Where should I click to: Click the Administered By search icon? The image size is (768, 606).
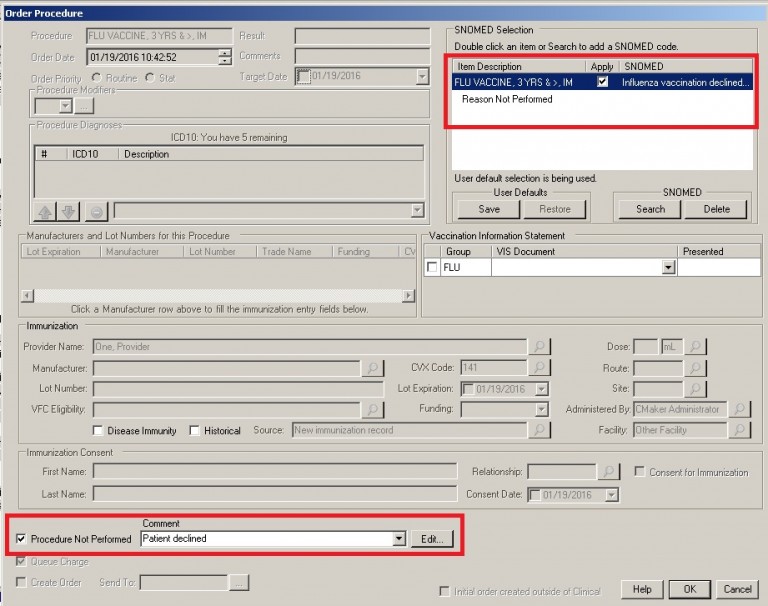tap(739, 410)
